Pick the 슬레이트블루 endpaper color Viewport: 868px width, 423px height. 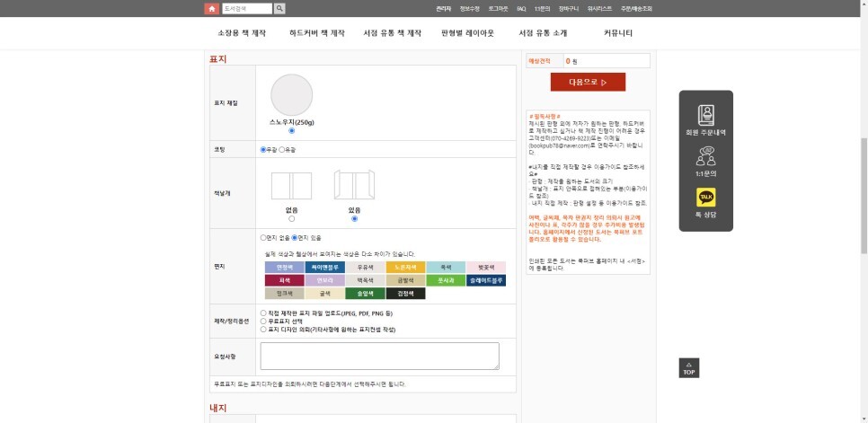(486, 280)
